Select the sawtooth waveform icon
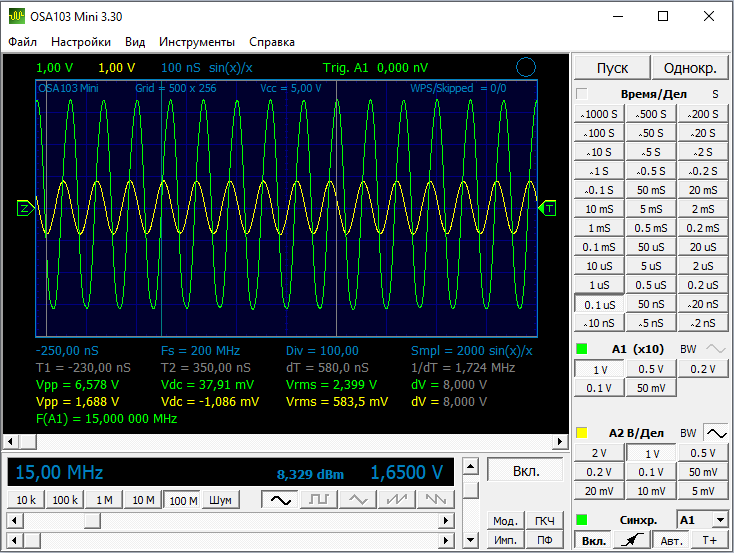 [396, 499]
